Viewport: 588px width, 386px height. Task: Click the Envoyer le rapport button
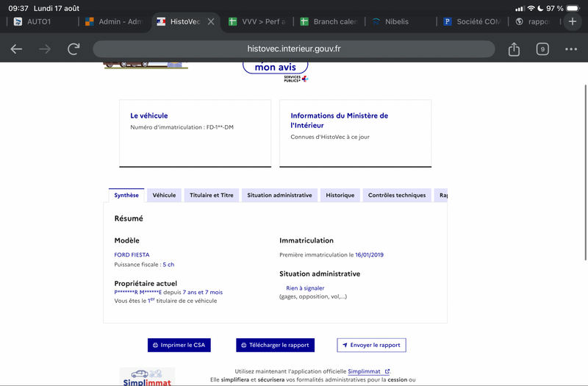tap(371, 345)
